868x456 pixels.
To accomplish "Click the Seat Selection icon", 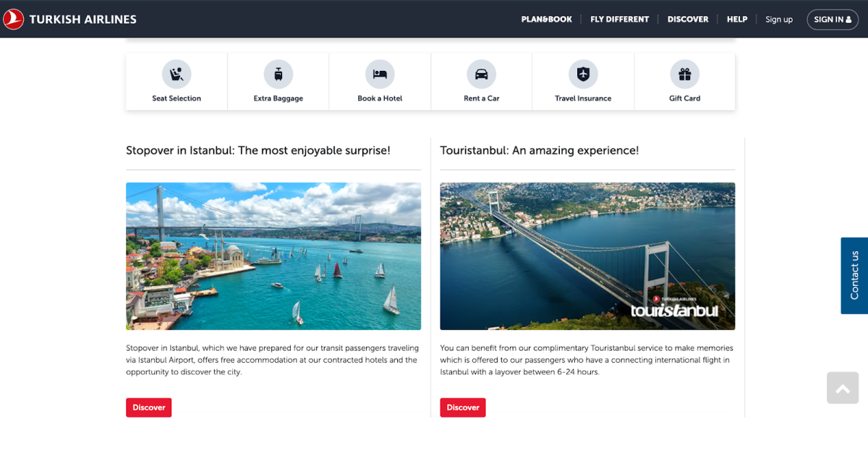I will [176, 74].
